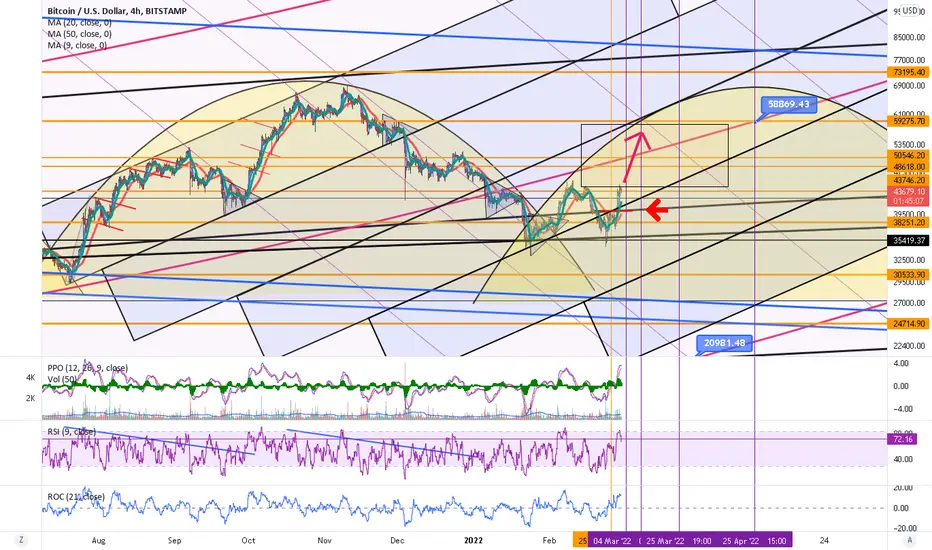Click the Aug label on time axis
Image resolution: width=932 pixels, height=550 pixels.
(x=99, y=540)
